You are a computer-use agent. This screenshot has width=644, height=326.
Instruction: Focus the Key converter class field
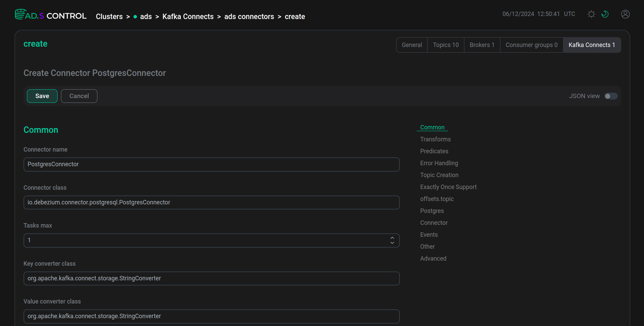211,279
